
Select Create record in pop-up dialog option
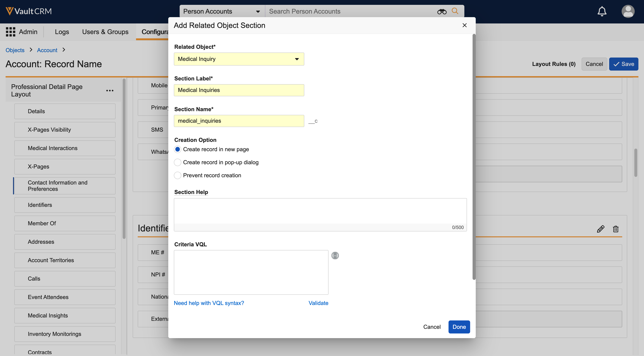click(x=178, y=162)
